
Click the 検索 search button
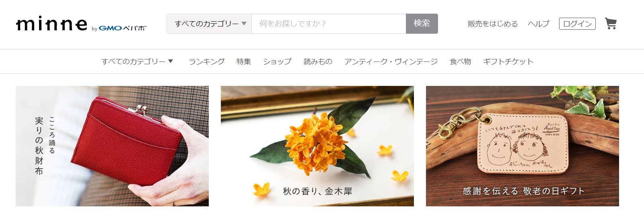(x=422, y=24)
